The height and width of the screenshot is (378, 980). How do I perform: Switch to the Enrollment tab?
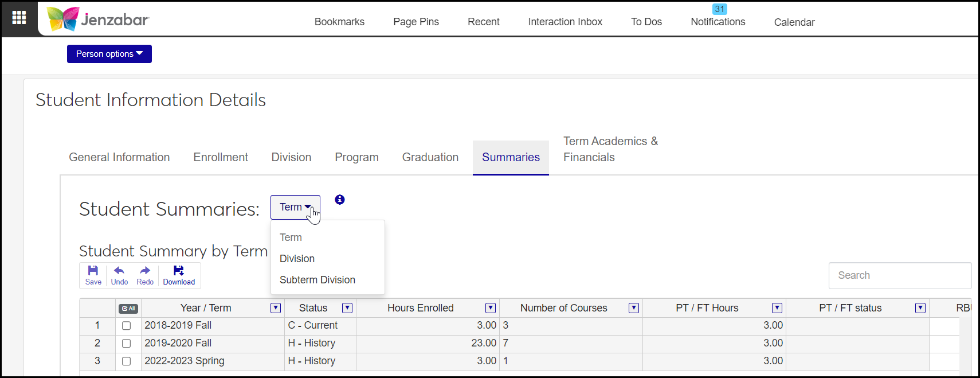(x=221, y=157)
